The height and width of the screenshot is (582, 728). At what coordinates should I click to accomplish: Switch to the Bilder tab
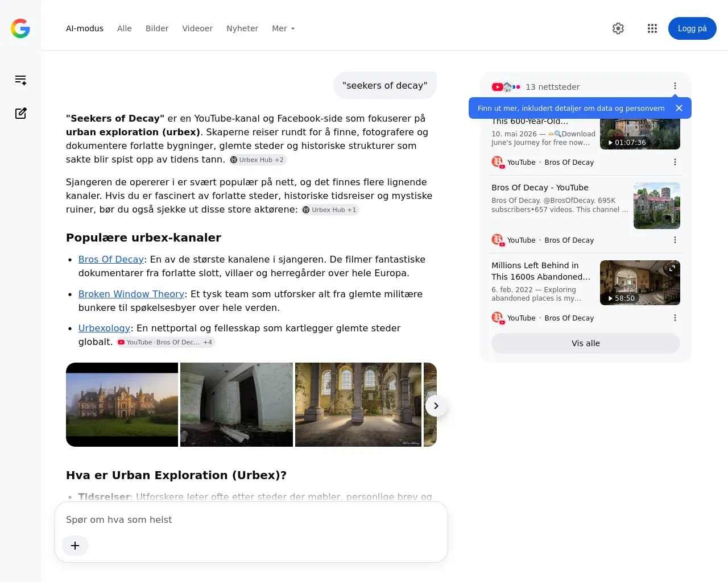(x=157, y=28)
